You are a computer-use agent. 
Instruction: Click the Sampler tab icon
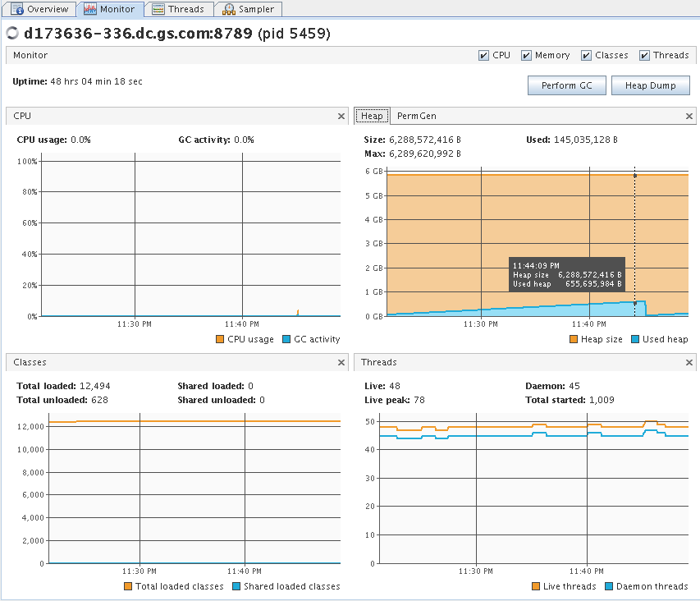[227, 9]
